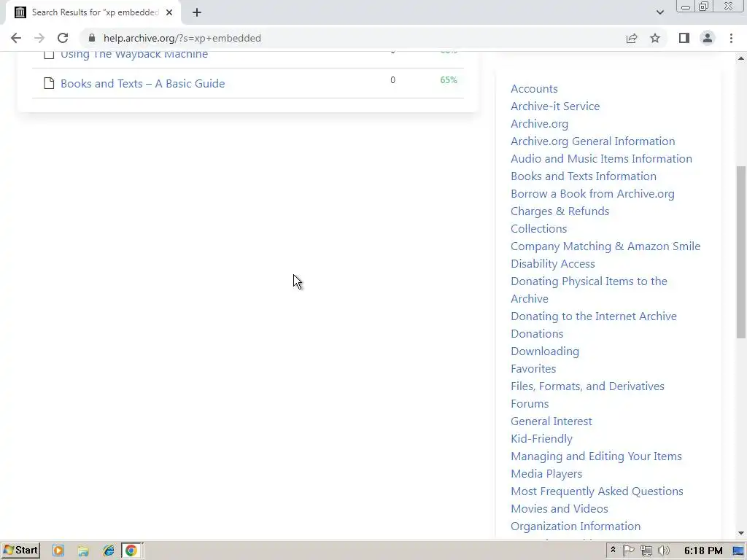Bookmark this page with the star icon
This screenshot has height=560, width=747.
click(655, 38)
